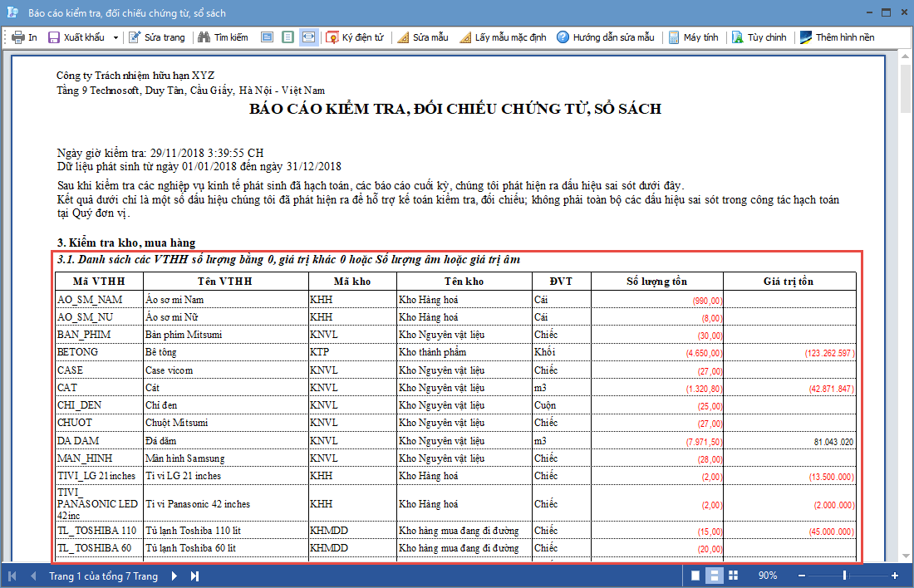
Task: Click the zoom slider handle
Action: click(845, 576)
